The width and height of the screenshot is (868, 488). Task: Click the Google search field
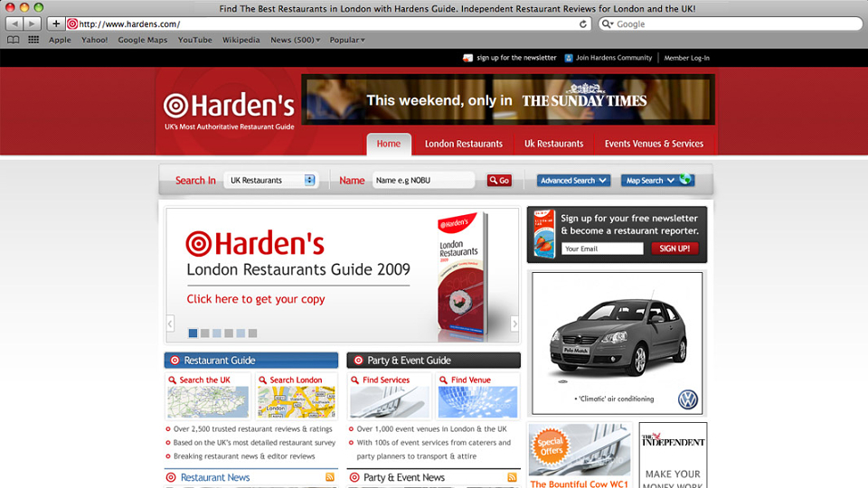pyautogui.click(x=731, y=23)
